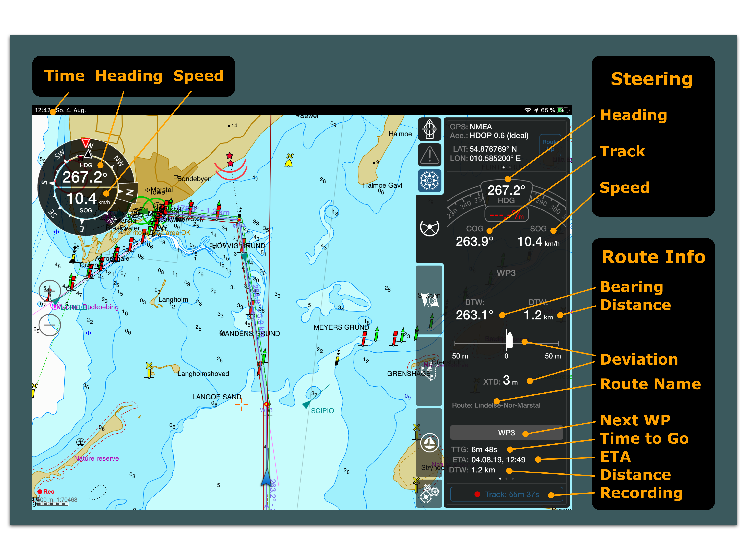
Task: Expand the WP3 next waypoint selector
Action: (x=506, y=433)
